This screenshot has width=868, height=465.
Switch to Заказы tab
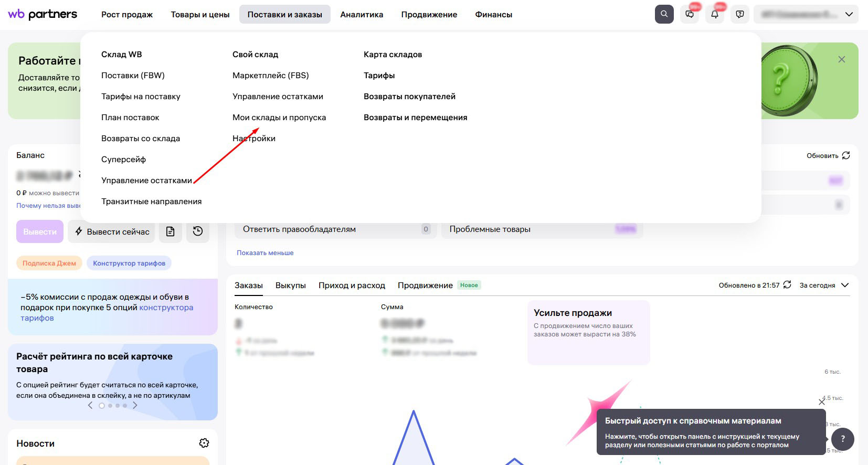(x=249, y=286)
